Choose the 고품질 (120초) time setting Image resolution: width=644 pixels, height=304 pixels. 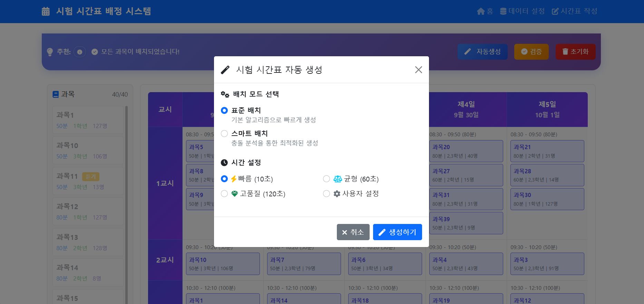[x=224, y=194]
